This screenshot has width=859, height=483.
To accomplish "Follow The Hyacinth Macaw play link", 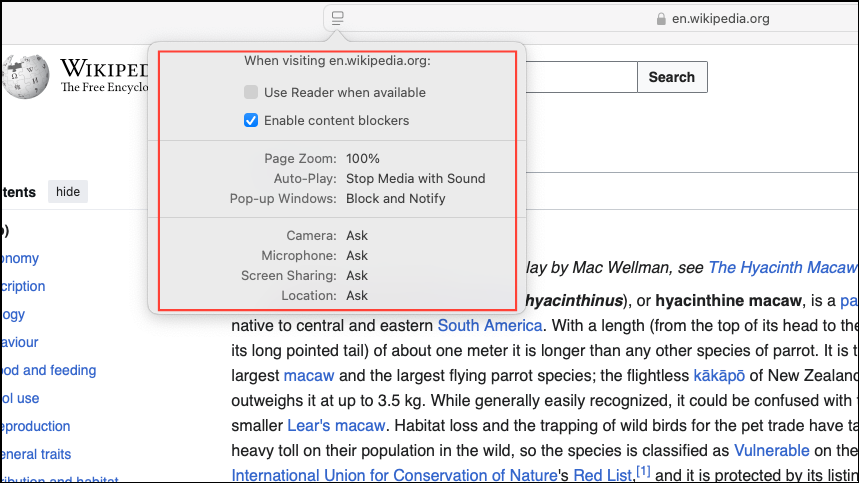I will coord(783,267).
